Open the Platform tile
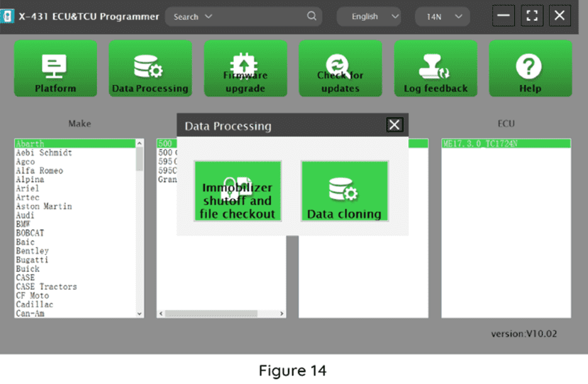Screen dimensions: 588x384 [55, 69]
